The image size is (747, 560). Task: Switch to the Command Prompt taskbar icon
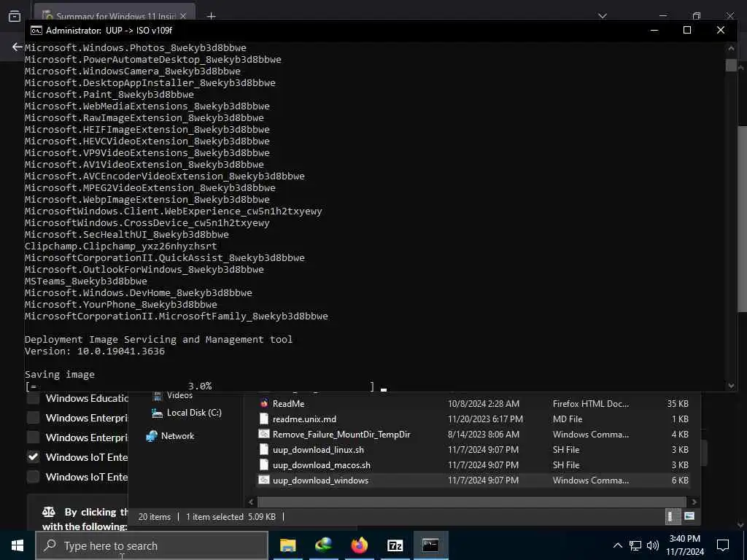click(430, 545)
